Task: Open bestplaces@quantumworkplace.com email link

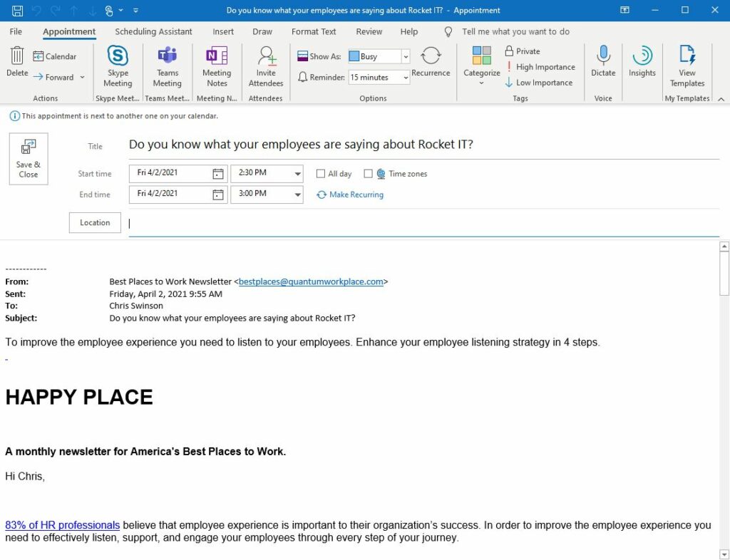Action: 311,281
